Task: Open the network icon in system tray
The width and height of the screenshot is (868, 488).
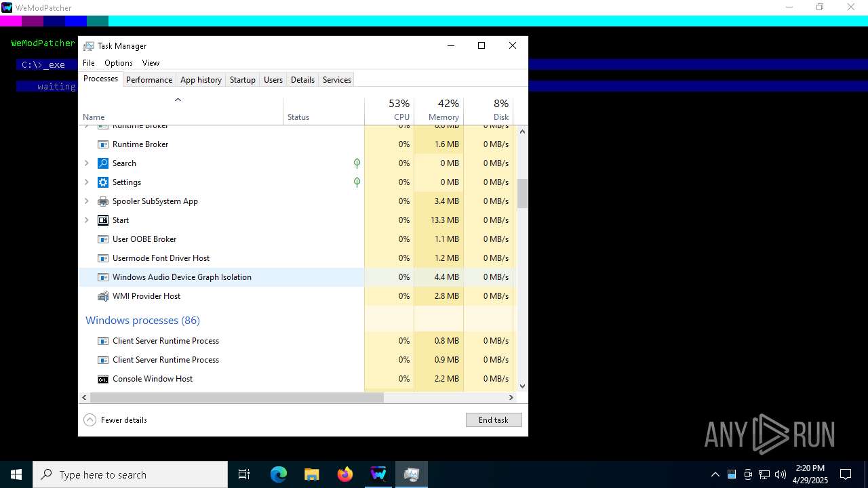Action: click(x=764, y=474)
